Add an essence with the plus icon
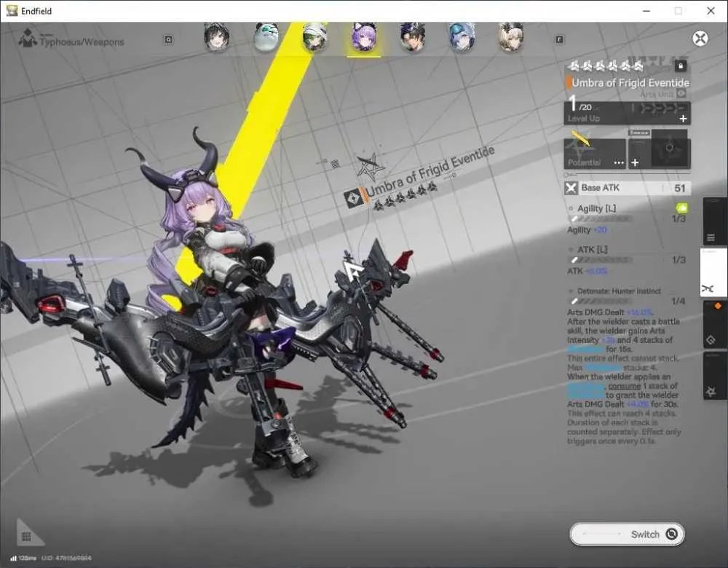 (x=635, y=162)
